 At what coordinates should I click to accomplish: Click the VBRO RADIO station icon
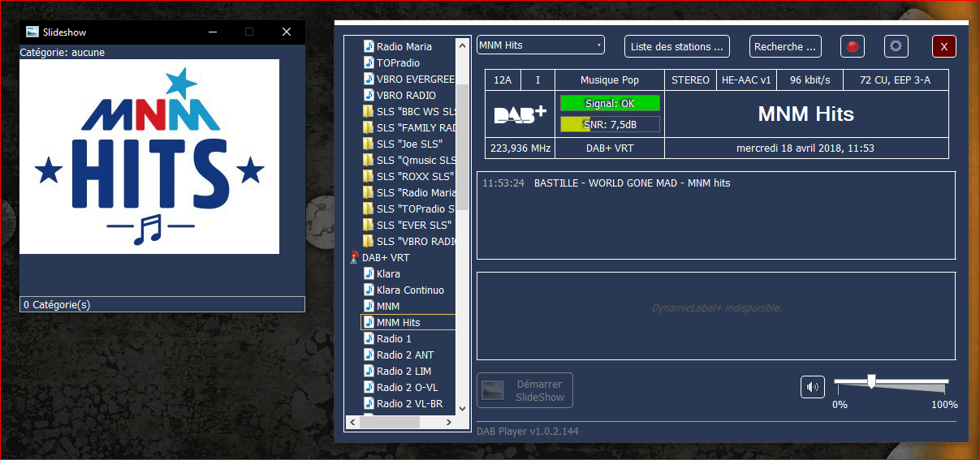[369, 95]
